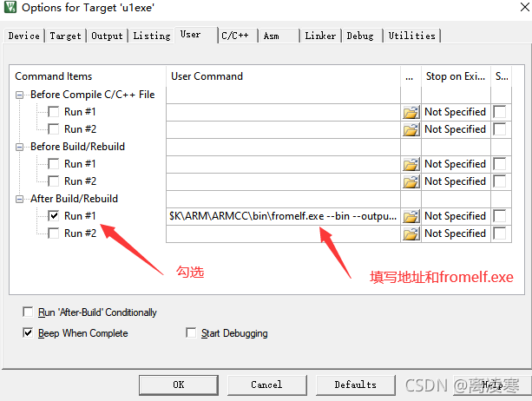The height and width of the screenshot is (401, 532).
Task: Browse folder for After Build Run #2 command
Action: [410, 233]
